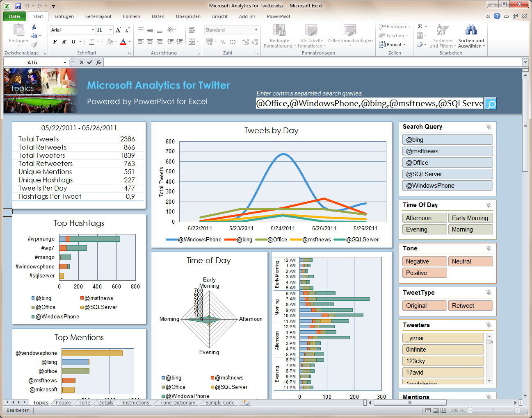Toggle the Retweet tweet type slicer
Screen dimensions: 532x418
(470, 306)
